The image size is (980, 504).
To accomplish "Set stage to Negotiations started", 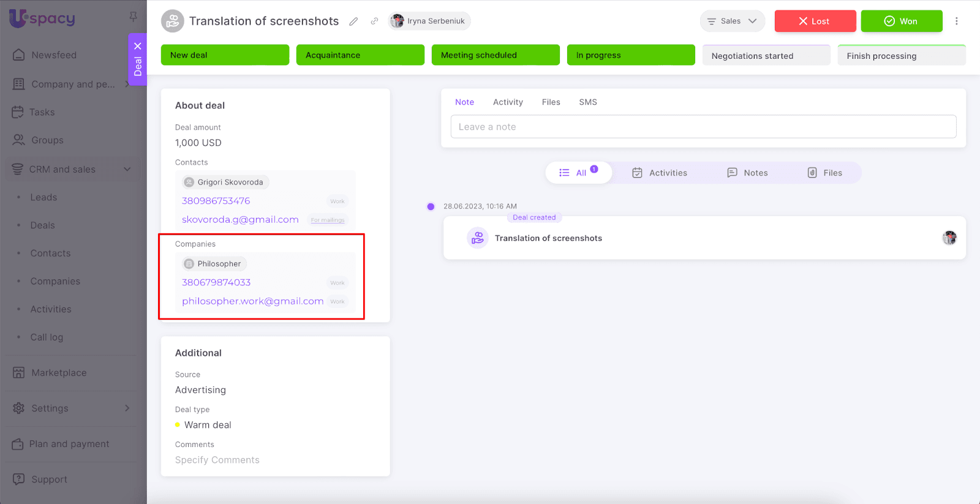I will 766,56.
